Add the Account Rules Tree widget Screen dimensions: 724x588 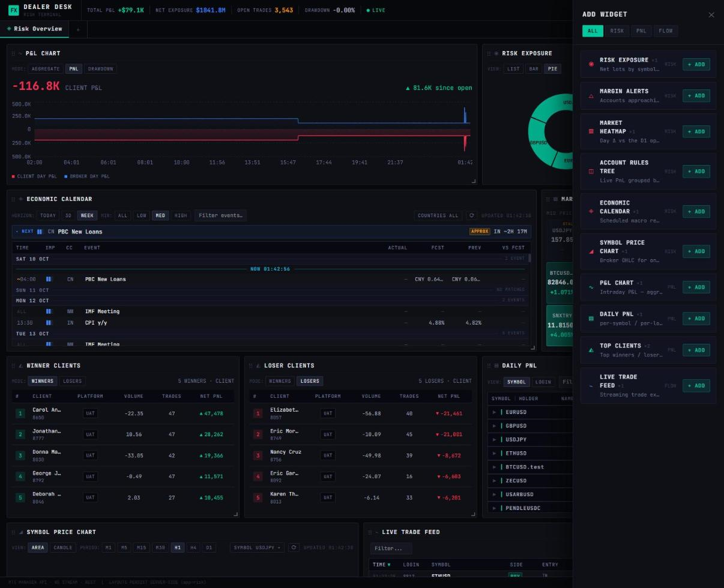click(x=696, y=172)
